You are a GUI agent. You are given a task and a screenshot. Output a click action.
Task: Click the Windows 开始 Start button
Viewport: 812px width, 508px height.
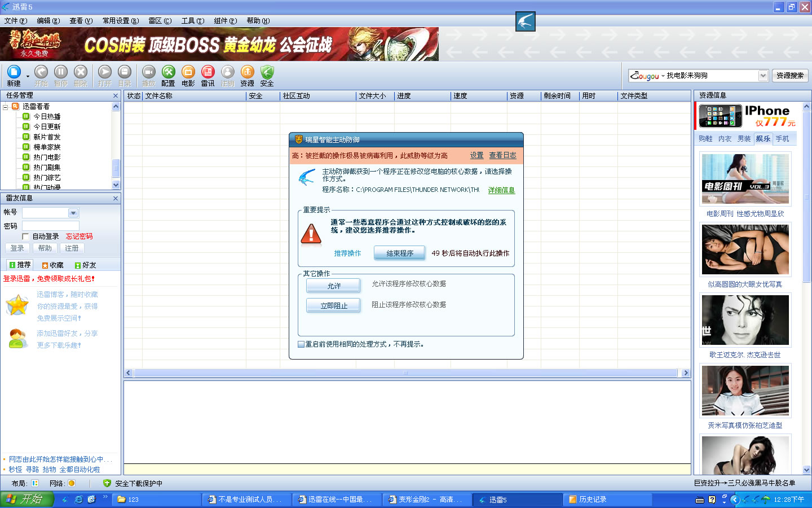[x=27, y=500]
